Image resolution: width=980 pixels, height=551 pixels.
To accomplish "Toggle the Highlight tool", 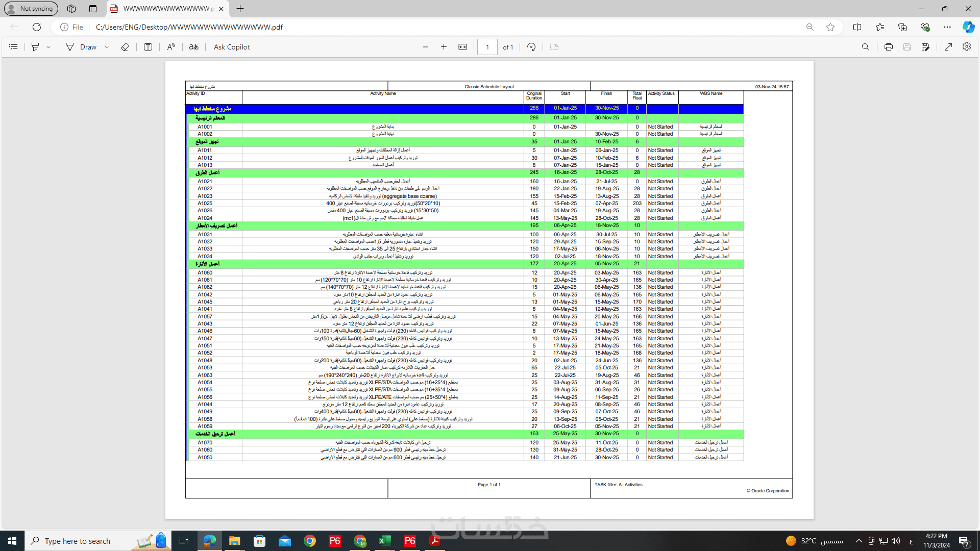I will (x=35, y=47).
